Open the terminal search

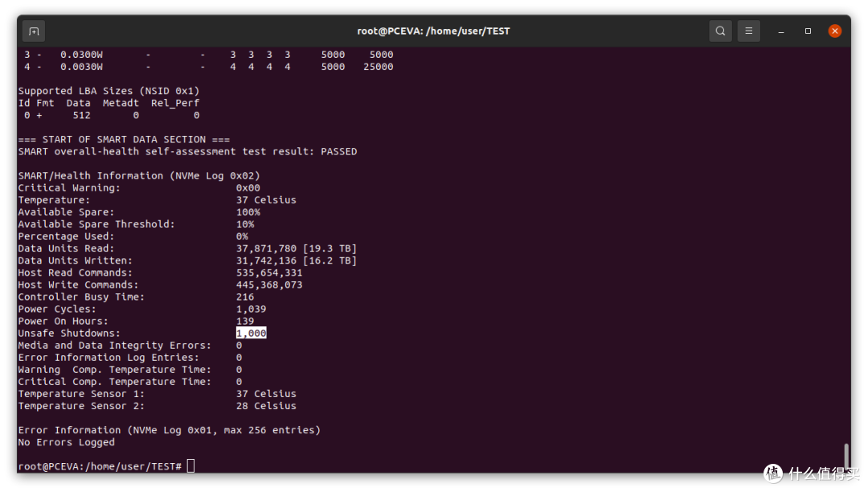tap(720, 31)
